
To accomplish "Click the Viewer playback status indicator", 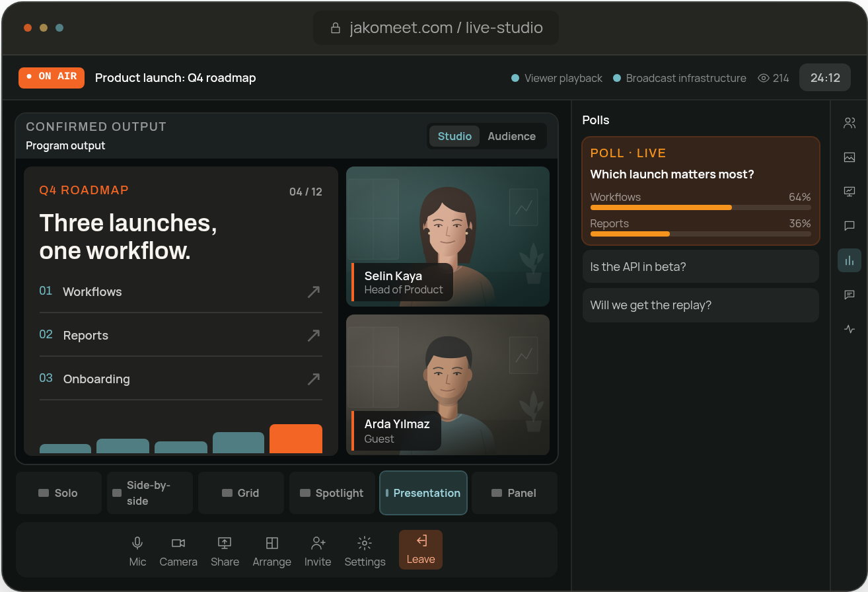I will 557,78.
